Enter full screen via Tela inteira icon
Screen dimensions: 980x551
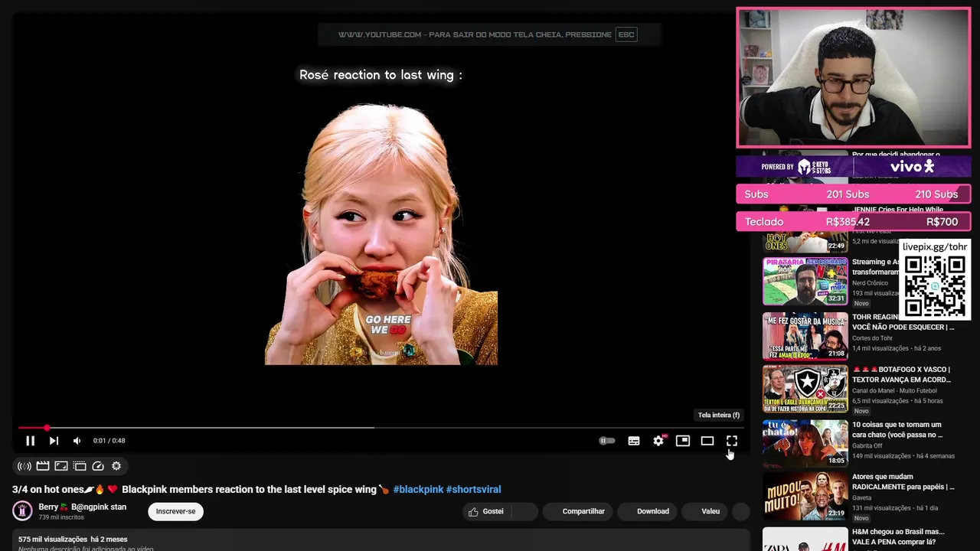point(732,441)
